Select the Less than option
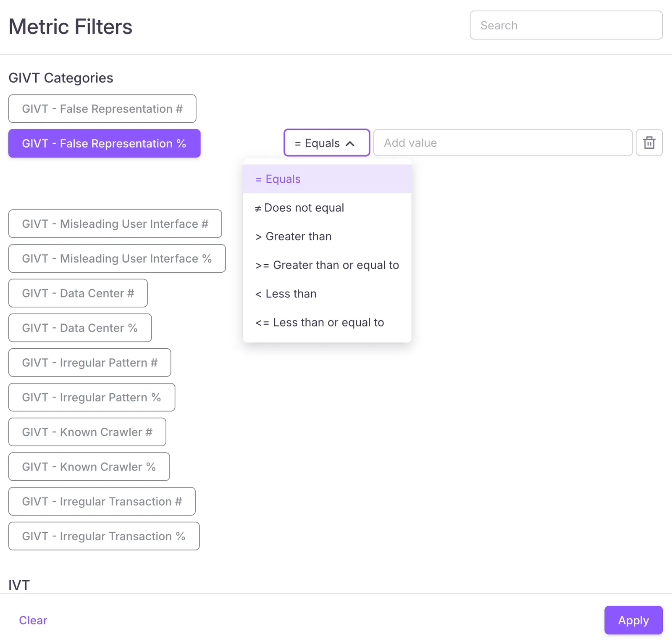Image resolution: width=672 pixels, height=642 pixels. click(327, 294)
